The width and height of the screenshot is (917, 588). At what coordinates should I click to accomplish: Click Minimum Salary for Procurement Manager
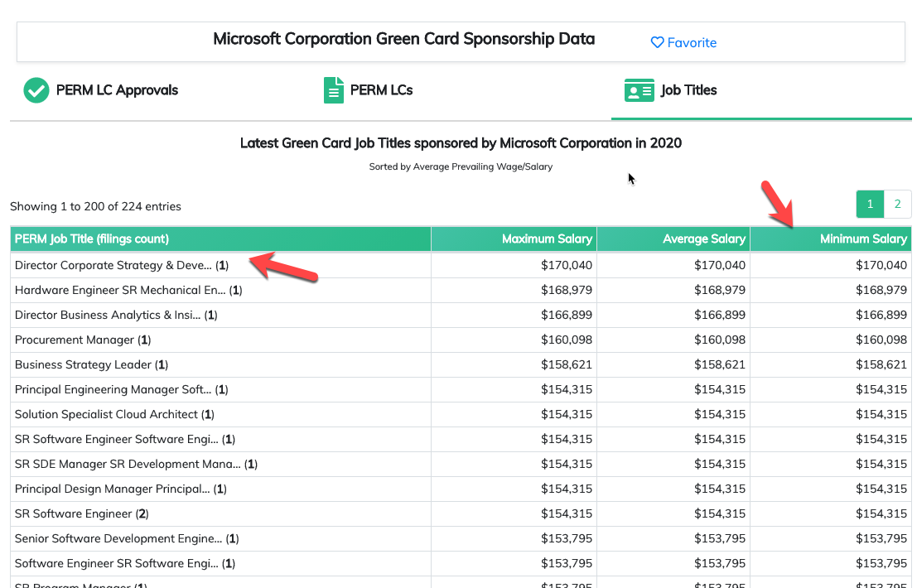pos(881,340)
